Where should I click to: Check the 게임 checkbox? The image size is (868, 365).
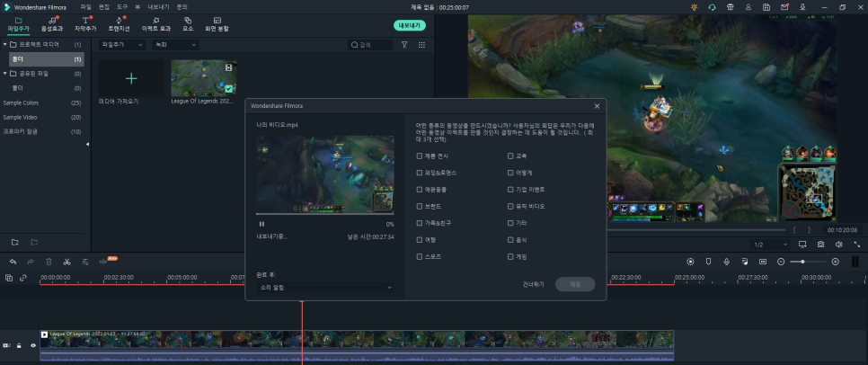(x=511, y=257)
